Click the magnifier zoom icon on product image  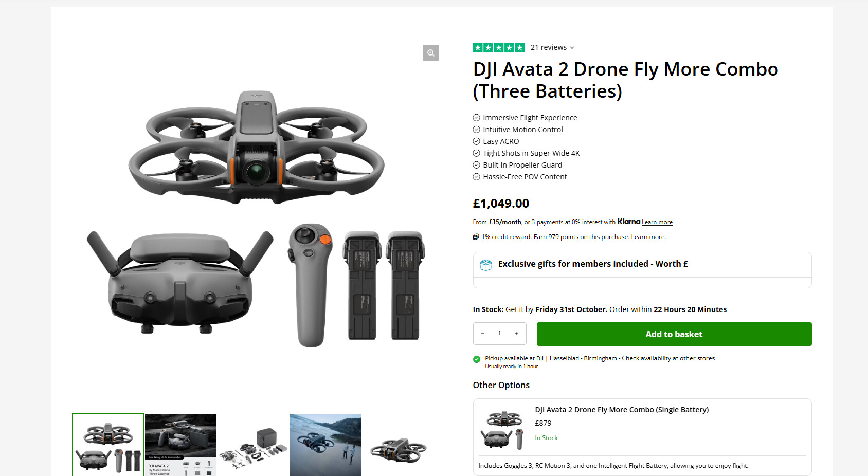[431, 53]
